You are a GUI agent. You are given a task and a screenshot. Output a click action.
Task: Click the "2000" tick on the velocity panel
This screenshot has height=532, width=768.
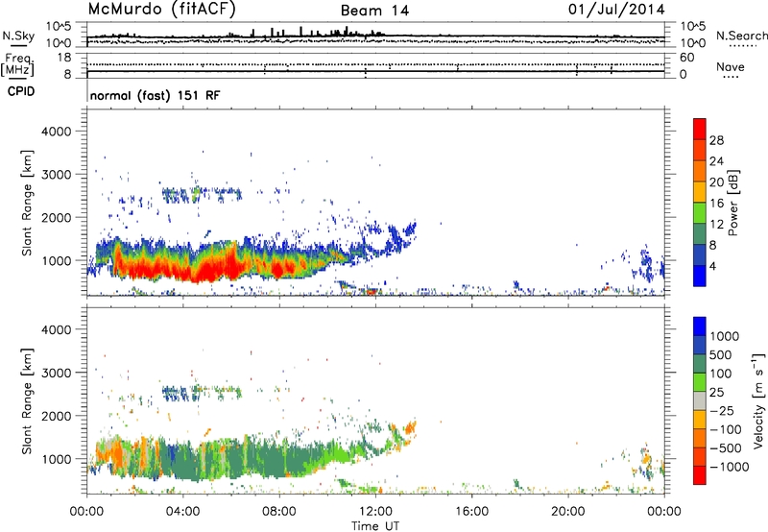coord(56,416)
